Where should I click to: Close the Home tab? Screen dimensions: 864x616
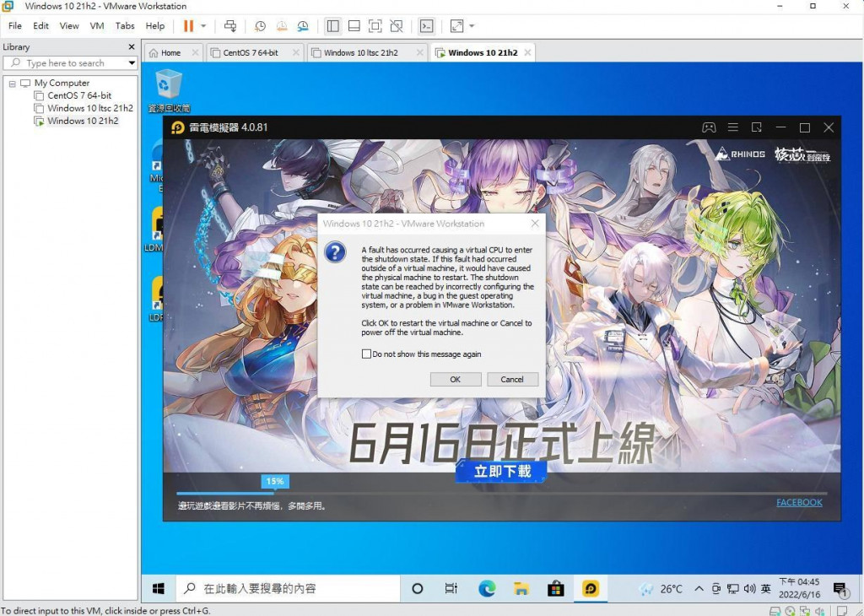click(195, 52)
